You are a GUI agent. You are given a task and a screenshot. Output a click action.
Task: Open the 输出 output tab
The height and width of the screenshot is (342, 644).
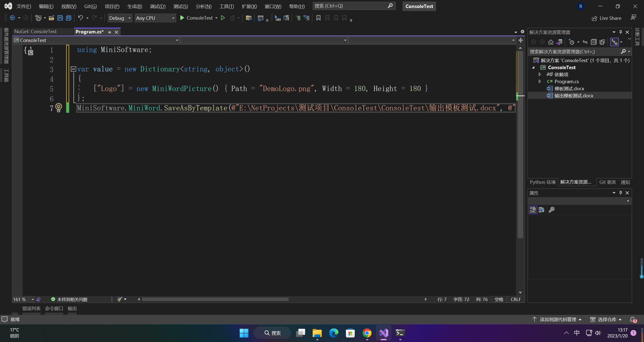[x=72, y=308]
